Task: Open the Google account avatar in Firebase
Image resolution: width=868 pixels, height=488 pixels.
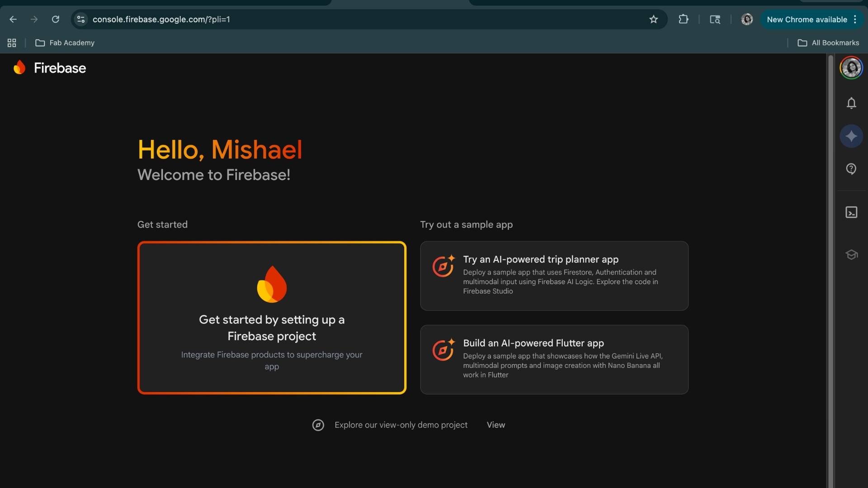Action: [851, 68]
